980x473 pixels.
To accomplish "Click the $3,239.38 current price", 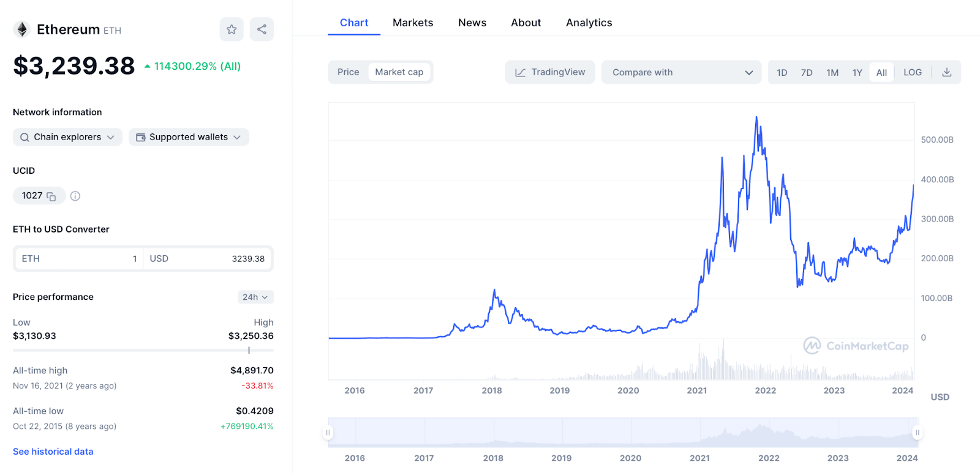I will coord(74,66).
